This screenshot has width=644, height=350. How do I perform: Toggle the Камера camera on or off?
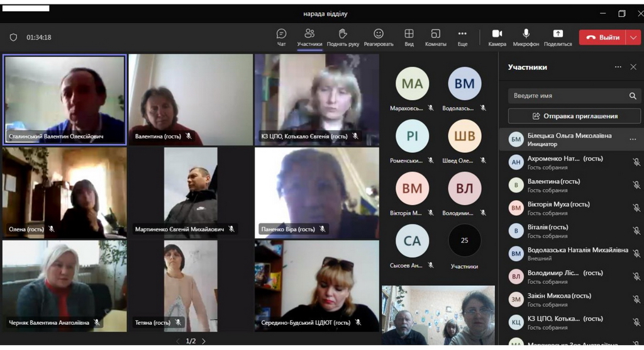pyautogui.click(x=497, y=37)
